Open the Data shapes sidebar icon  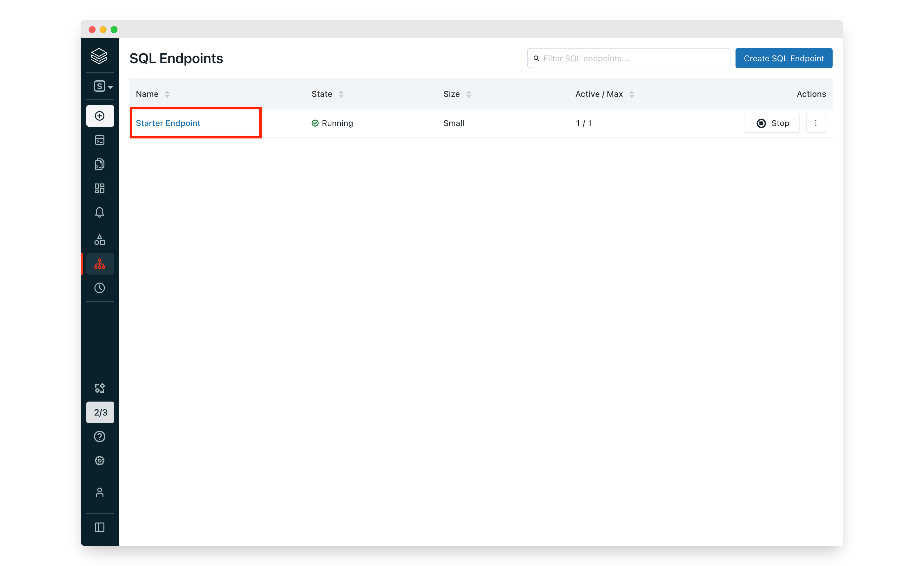coord(100,240)
